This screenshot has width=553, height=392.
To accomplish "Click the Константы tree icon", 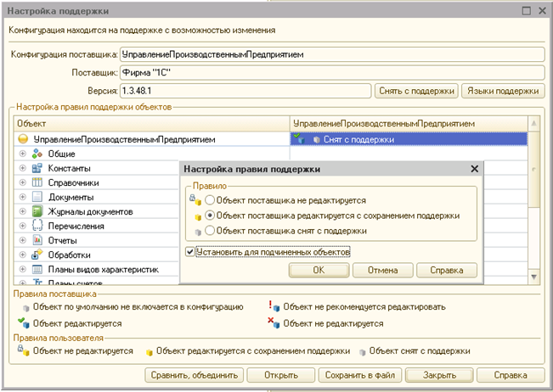I will (37, 168).
